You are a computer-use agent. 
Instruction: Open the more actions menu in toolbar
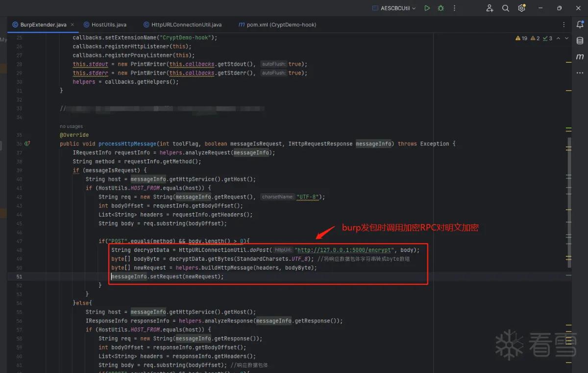pyautogui.click(x=454, y=8)
